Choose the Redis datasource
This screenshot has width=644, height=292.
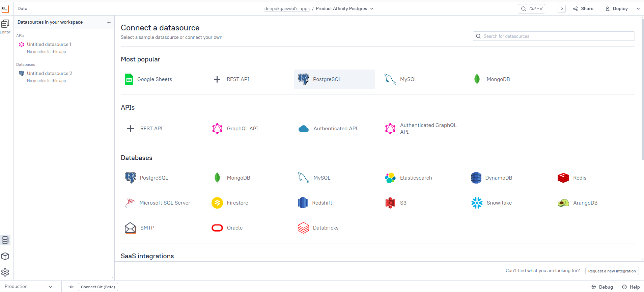[x=572, y=178]
